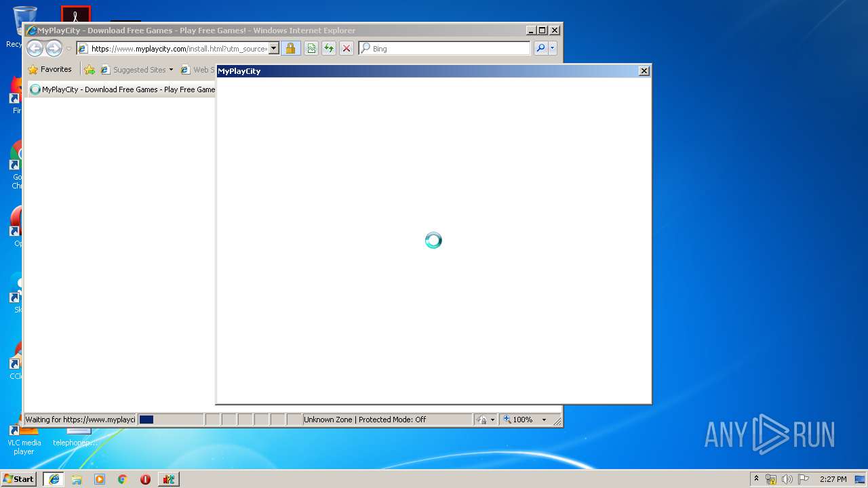Go forward with the IE Forward arrow

[x=54, y=48]
